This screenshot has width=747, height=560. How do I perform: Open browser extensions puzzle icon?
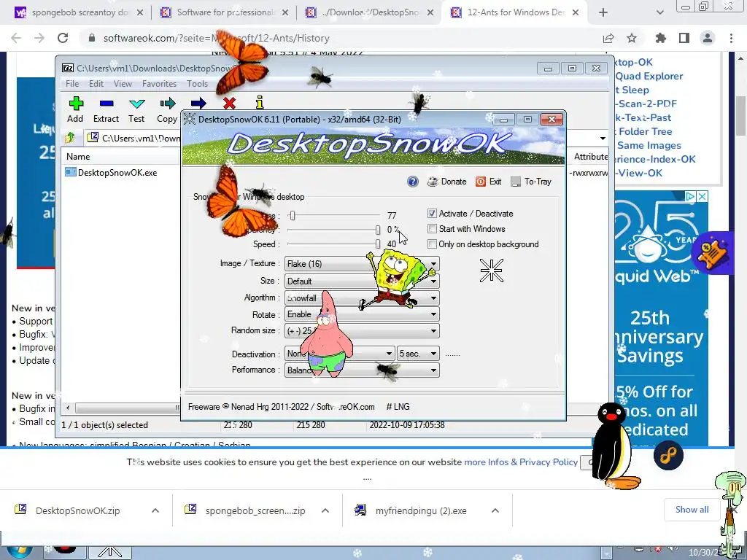click(x=661, y=38)
